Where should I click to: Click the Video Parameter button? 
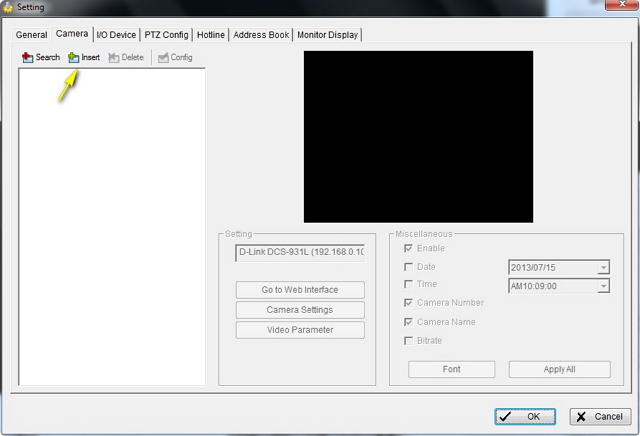[x=300, y=330]
